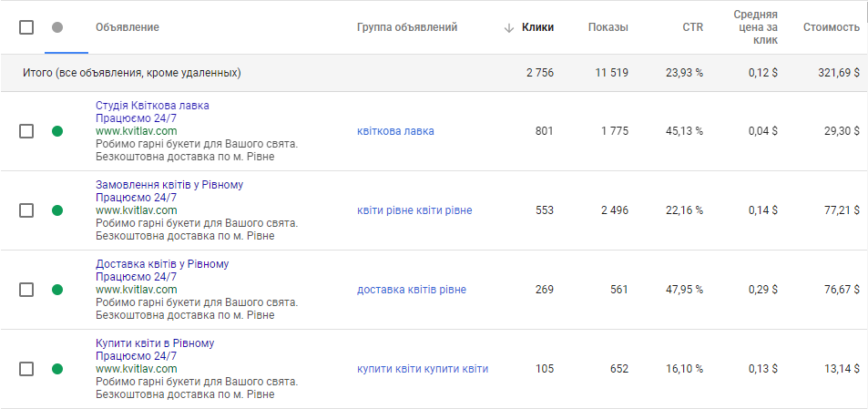868x409 pixels.
Task: Click green status dot of Замовлення квітів ad
Action: click(x=57, y=210)
